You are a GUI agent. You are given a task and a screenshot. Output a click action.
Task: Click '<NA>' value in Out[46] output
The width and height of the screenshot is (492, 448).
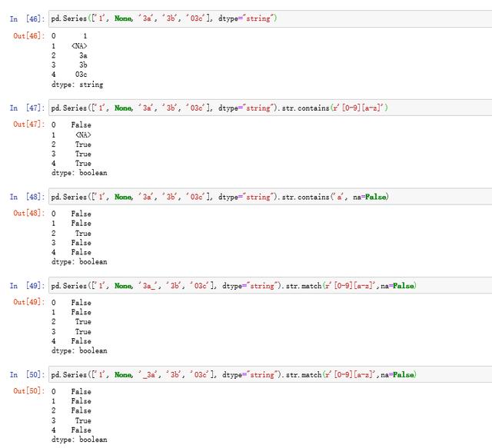coord(79,46)
